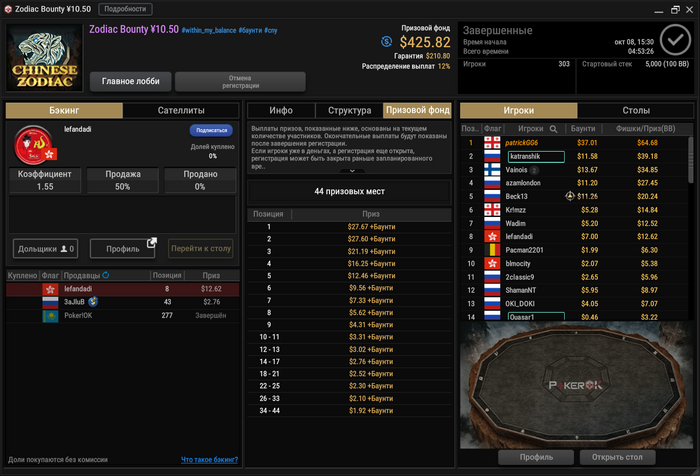Screen dimensions: 700x476
Task: Click the refresh icon next to Продавцы
Action: pos(106,275)
